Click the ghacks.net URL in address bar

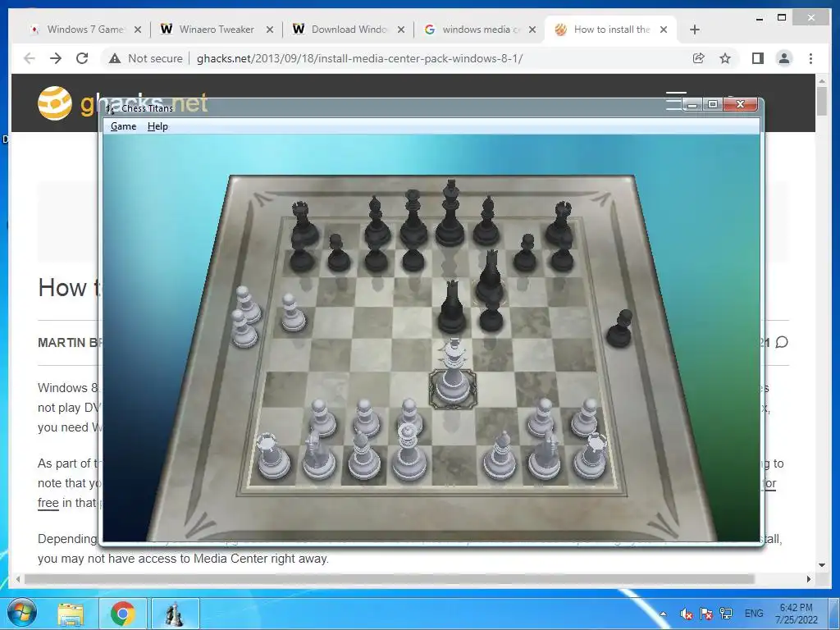coord(359,58)
